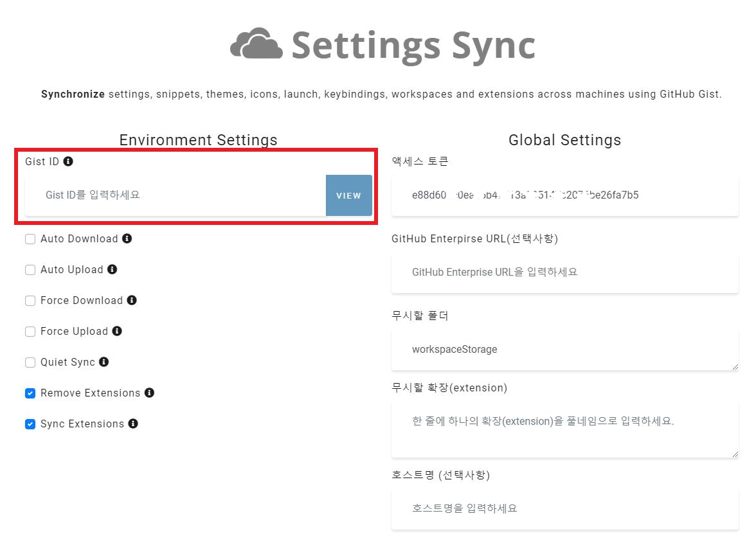Click the VIEW button next to Gist ID

348,195
